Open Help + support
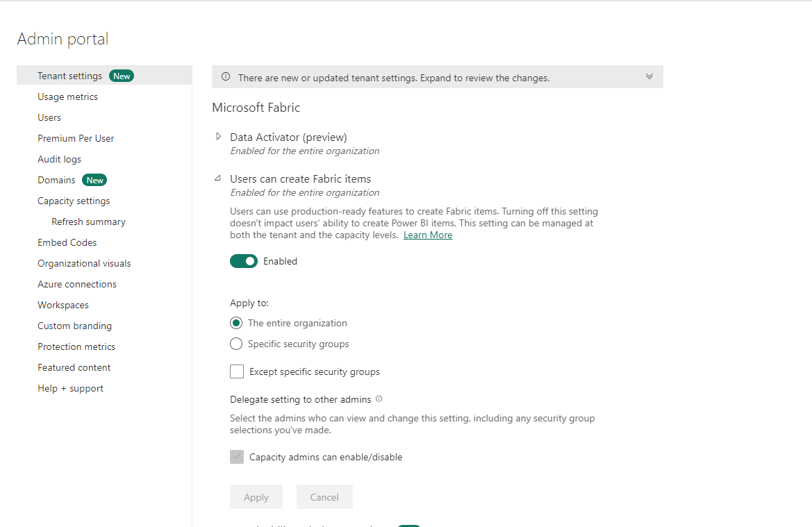 (70, 388)
